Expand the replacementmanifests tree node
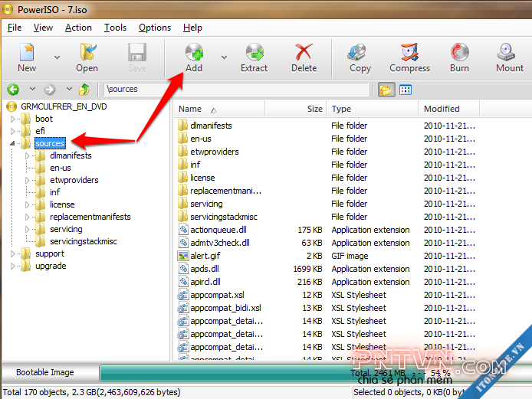532x399 pixels. click(x=28, y=217)
